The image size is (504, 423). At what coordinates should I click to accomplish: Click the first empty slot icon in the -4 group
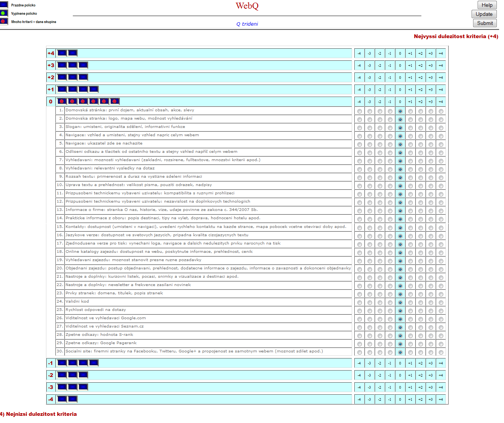tap(62, 399)
